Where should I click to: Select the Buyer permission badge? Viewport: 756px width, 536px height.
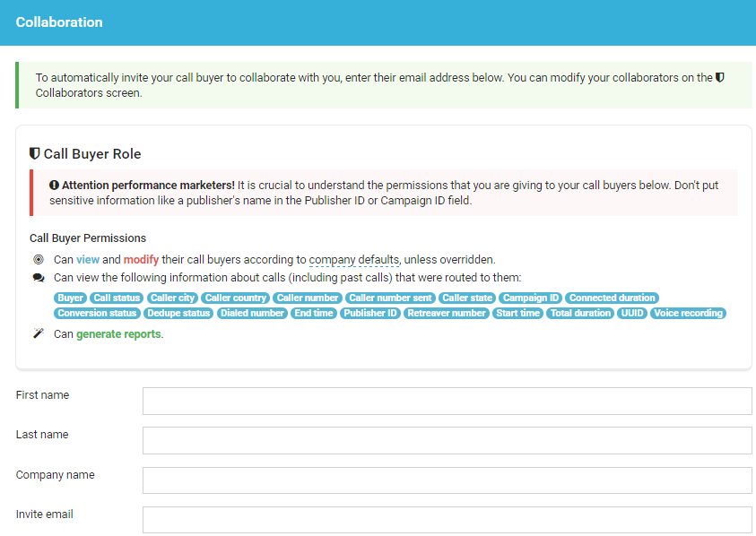coord(70,298)
